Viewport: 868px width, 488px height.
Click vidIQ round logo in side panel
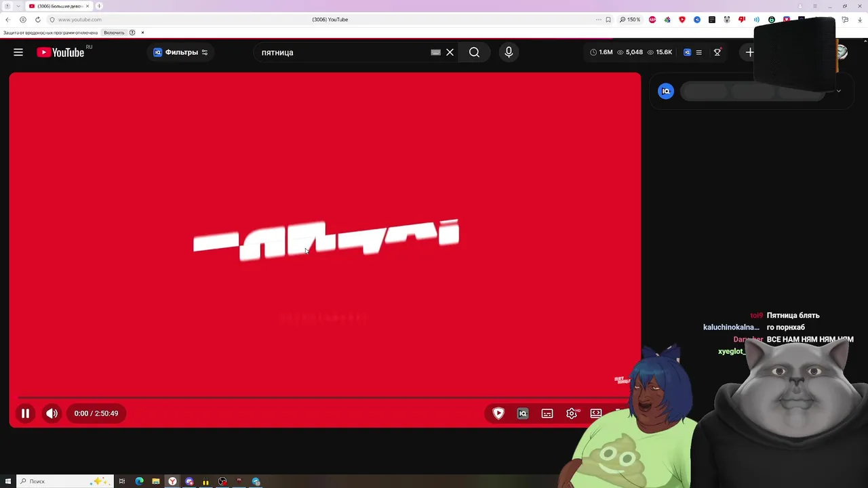666,91
